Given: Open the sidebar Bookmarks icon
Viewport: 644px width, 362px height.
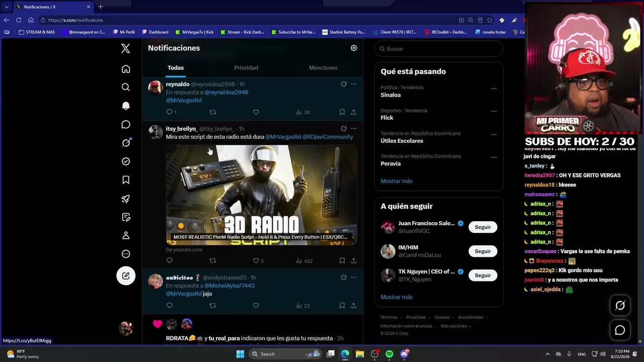Looking at the screenshot, I should click(126, 180).
